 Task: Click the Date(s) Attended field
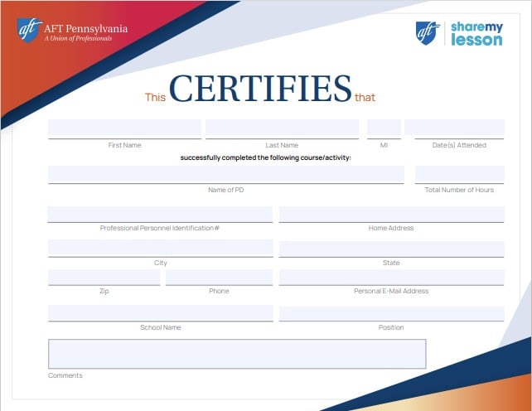click(454, 128)
